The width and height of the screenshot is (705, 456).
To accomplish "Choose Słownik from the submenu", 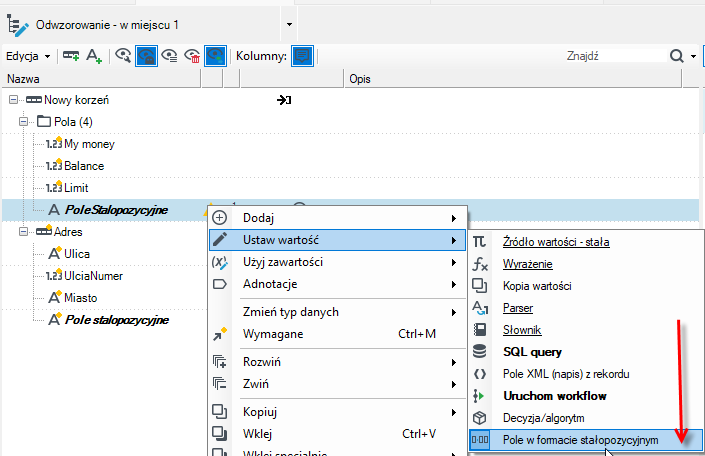I will (x=586, y=330).
